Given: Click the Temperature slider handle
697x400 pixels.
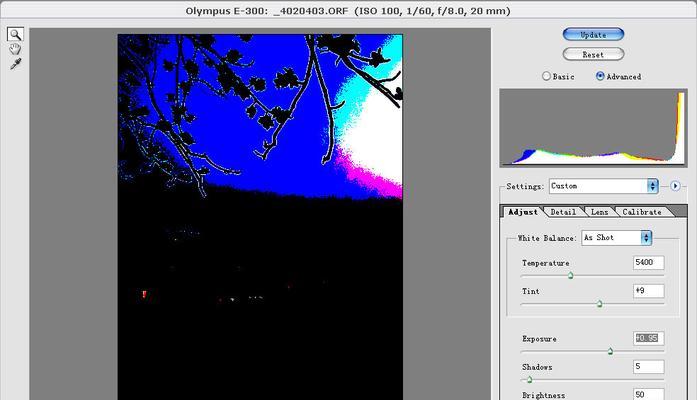Looking at the screenshot, I should (x=570, y=276).
